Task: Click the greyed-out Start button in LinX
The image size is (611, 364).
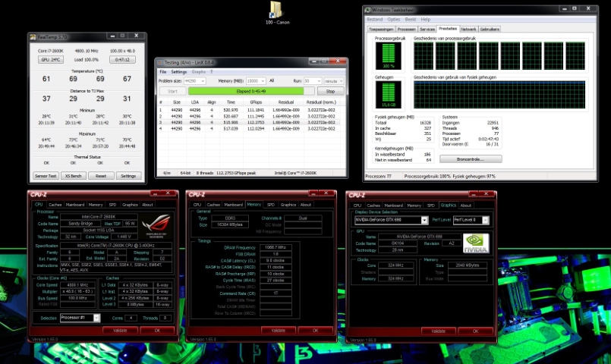Action: [x=172, y=91]
